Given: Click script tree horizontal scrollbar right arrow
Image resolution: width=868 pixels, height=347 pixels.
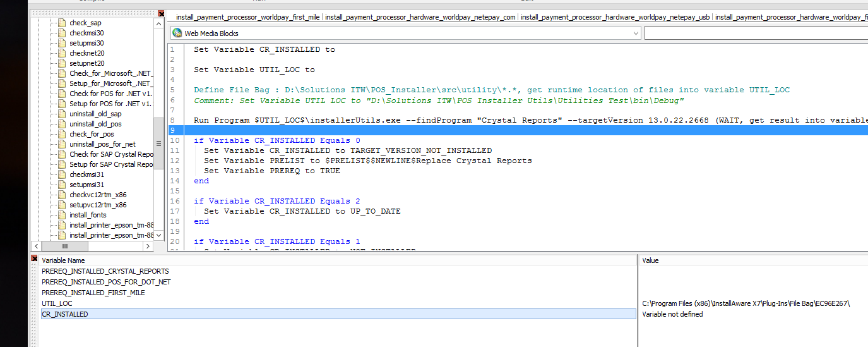Looking at the screenshot, I should tap(148, 246).
